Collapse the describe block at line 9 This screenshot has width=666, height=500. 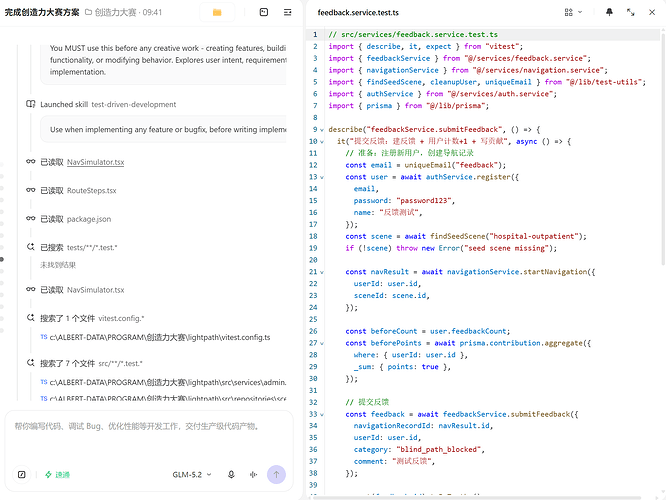pyautogui.click(x=322, y=130)
